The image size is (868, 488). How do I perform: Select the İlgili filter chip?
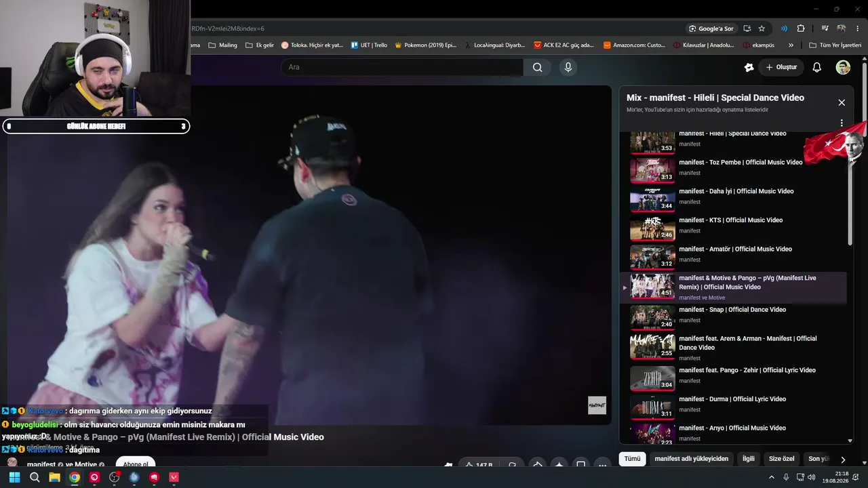[749, 459]
